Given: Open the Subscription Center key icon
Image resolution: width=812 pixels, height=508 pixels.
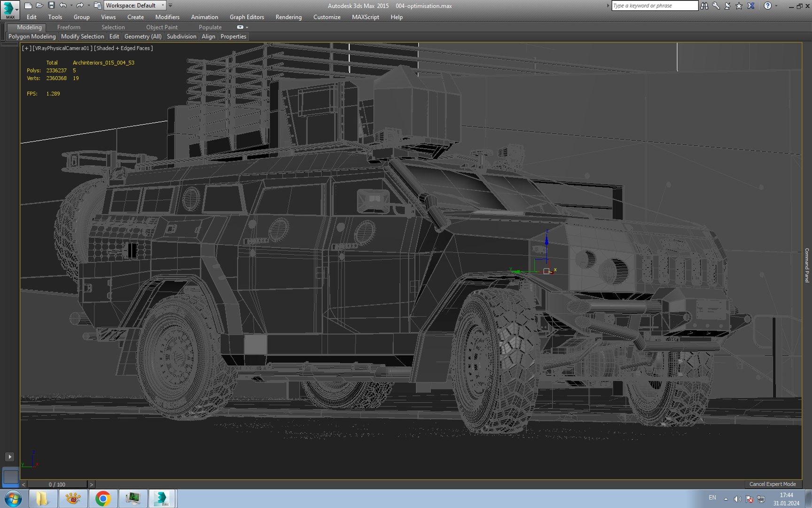Looking at the screenshot, I should point(716,6).
